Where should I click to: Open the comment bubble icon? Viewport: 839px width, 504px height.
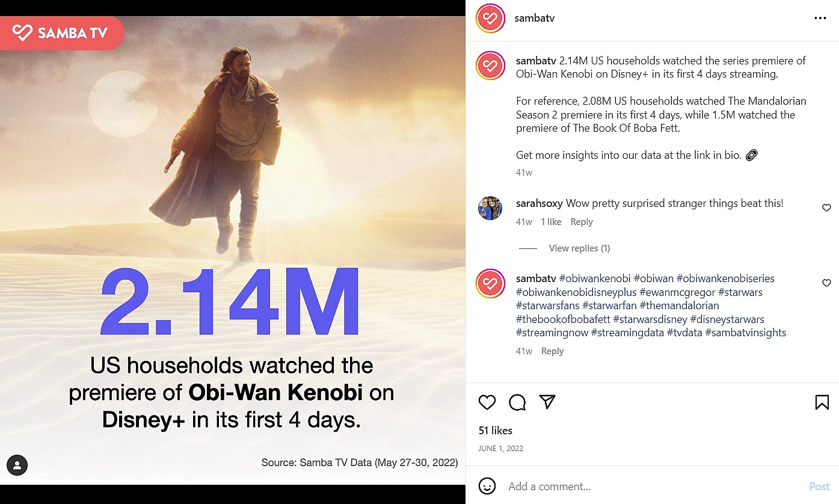click(x=517, y=402)
